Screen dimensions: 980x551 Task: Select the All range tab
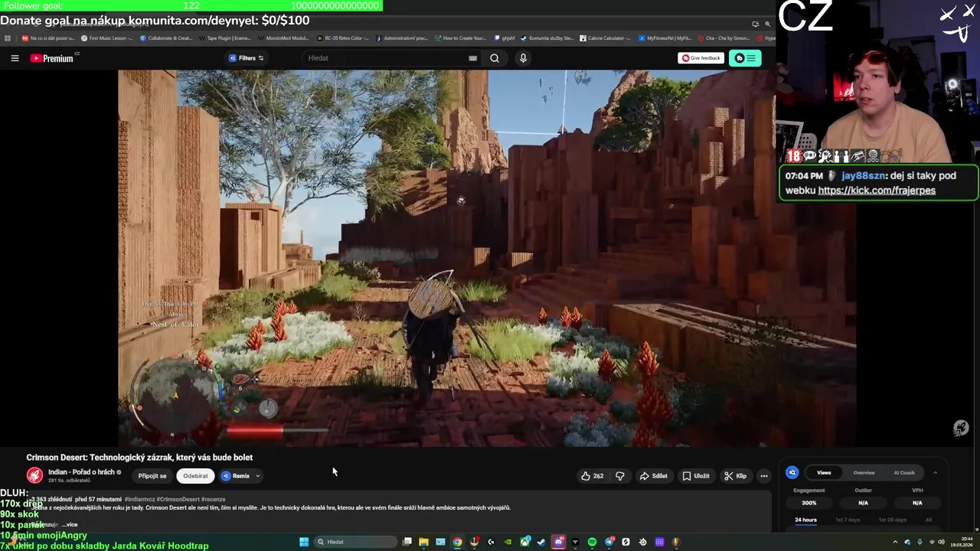click(x=929, y=520)
